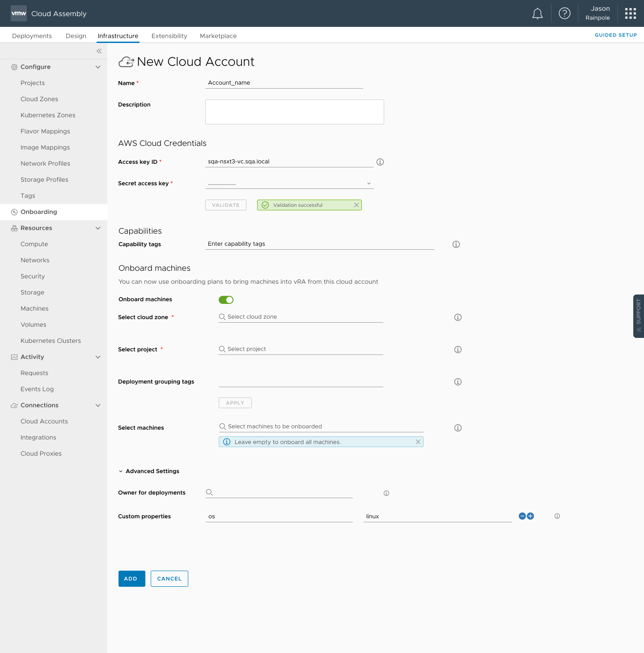
Task: Open Kubernetes Zones in sidebar
Action: [48, 115]
